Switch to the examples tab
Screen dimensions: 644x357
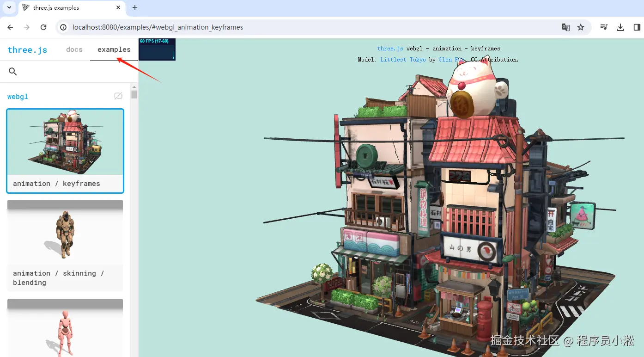pyautogui.click(x=114, y=49)
